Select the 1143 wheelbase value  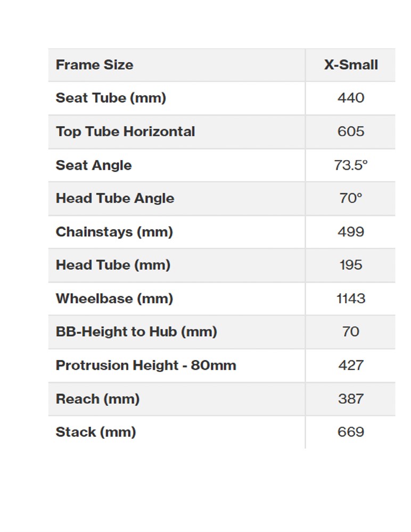[x=351, y=298]
